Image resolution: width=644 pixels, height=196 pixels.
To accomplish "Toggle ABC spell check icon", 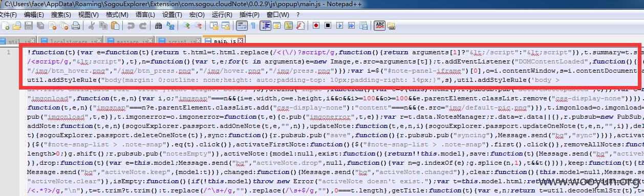I will pyautogui.click(x=380, y=26).
